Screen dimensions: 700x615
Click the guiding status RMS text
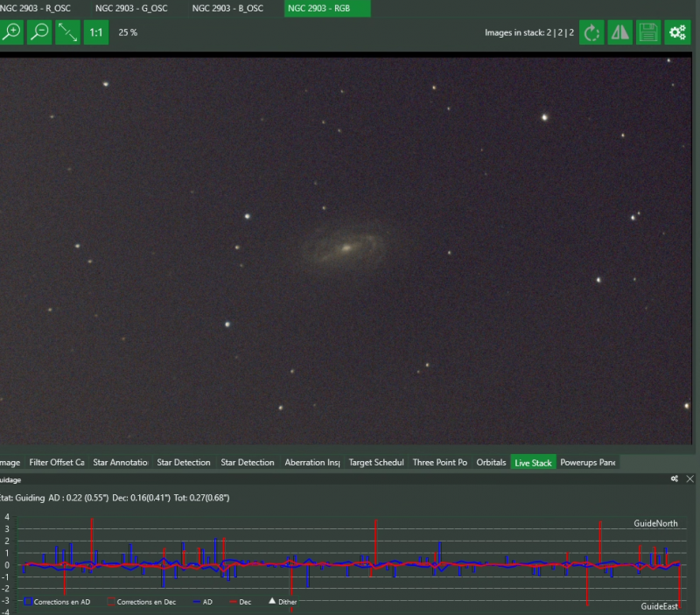point(115,498)
